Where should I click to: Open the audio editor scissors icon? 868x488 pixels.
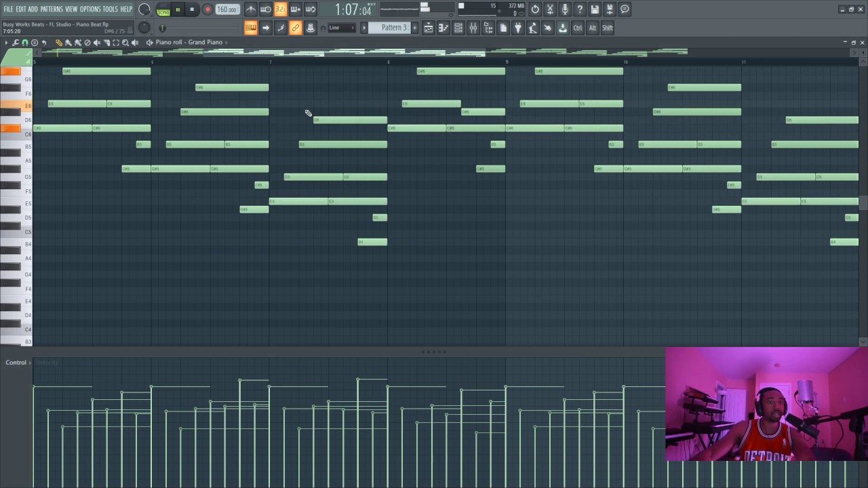pyautogui.click(x=550, y=9)
